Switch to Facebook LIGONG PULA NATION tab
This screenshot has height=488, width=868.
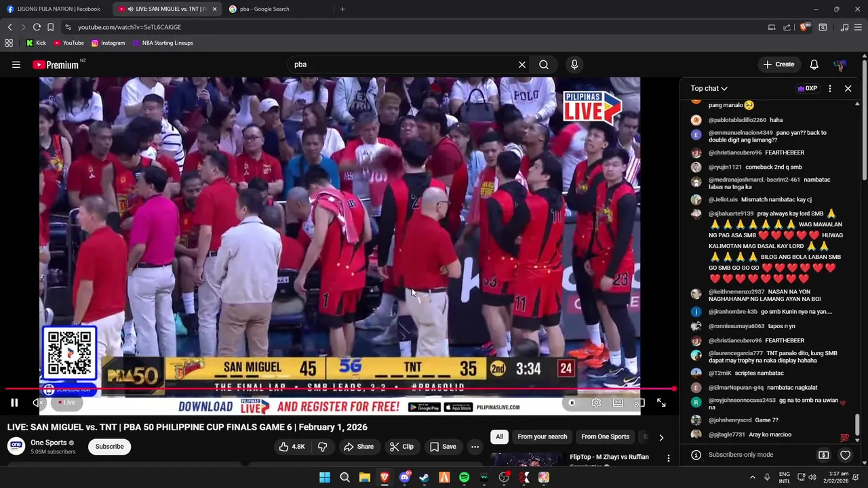pos(54,9)
